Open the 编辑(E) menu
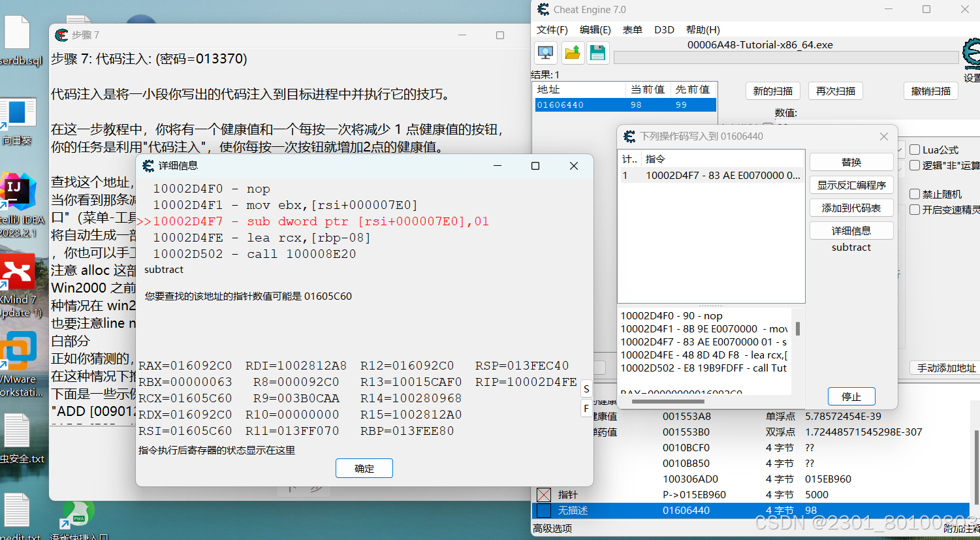Viewport: 980px width, 540px height. pyautogui.click(x=595, y=29)
